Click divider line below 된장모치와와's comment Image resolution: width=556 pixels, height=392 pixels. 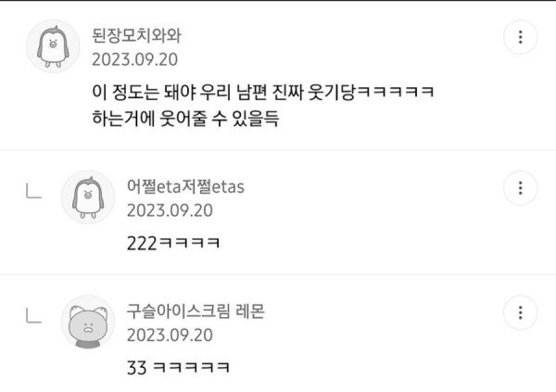tap(278, 150)
